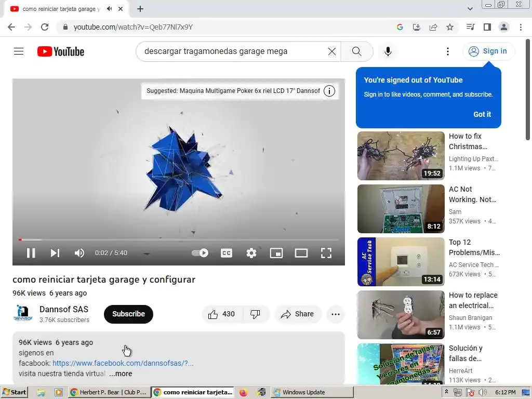The height and width of the screenshot is (399, 532).
Task: Open Windows Update taskbar item
Action: [312, 392]
